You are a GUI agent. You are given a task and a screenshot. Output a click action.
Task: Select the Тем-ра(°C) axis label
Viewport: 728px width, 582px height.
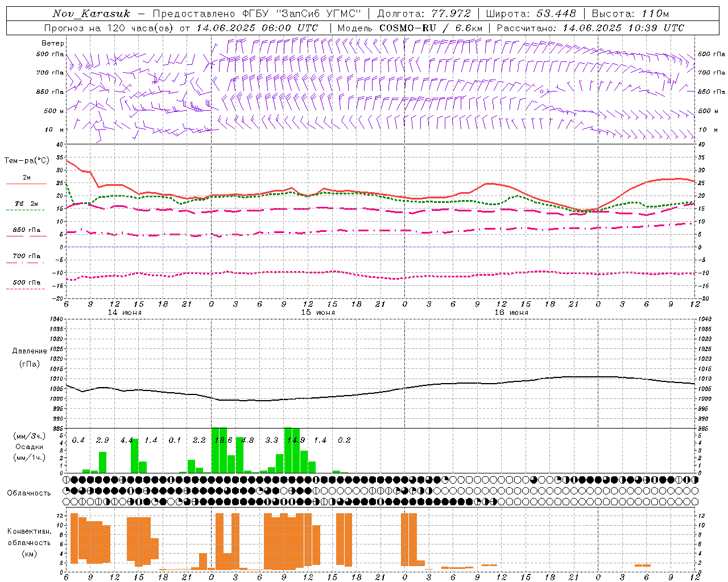(27, 161)
